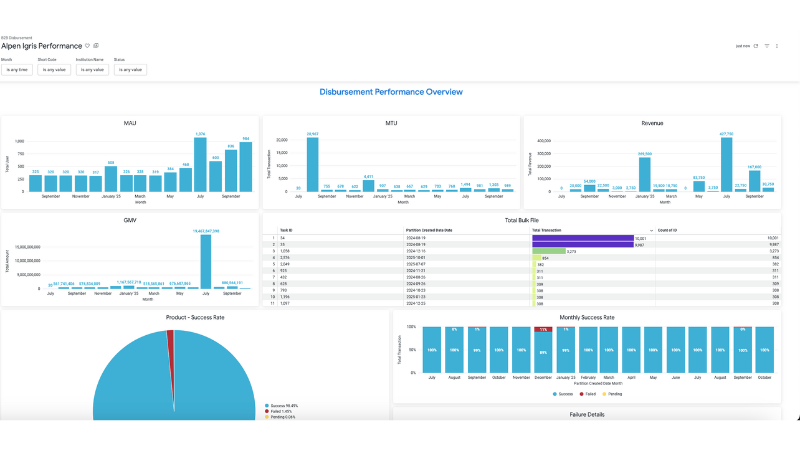The image size is (800, 450).
Task: Toggle Pending in Monthly Success Rate legend
Action: 612,394
